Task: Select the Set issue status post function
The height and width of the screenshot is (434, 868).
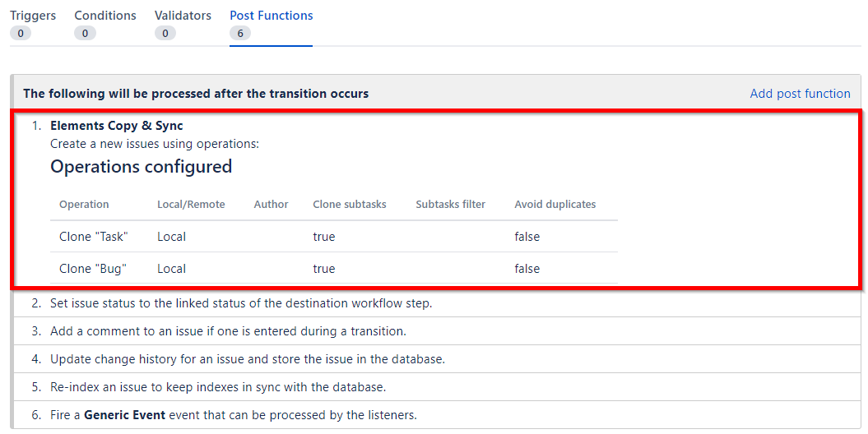Action: click(x=240, y=303)
